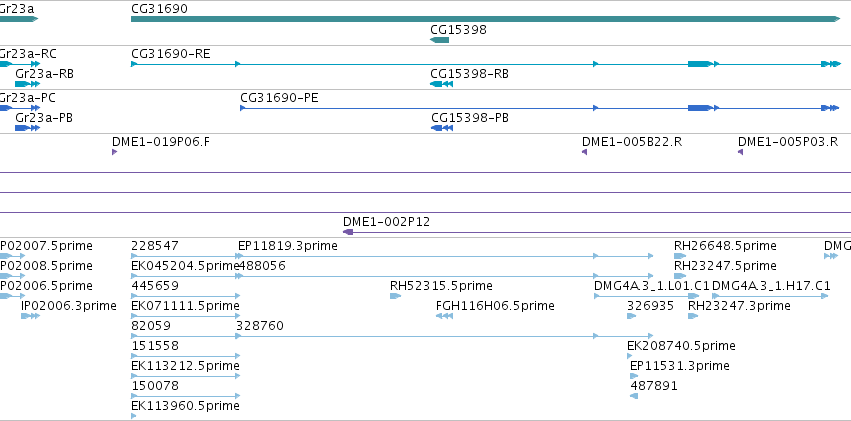Click the RH23247.5prime EST glyph
Viewport: 851px width, 421px height.
pyautogui.click(x=681, y=276)
